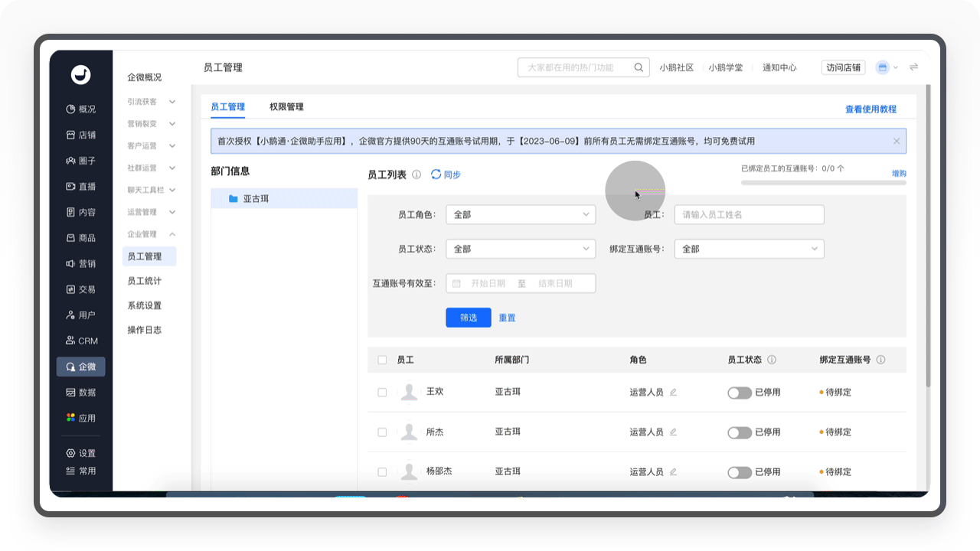Toggle the employee status switch for 王欢
This screenshot has width=980, height=551.
740,393
